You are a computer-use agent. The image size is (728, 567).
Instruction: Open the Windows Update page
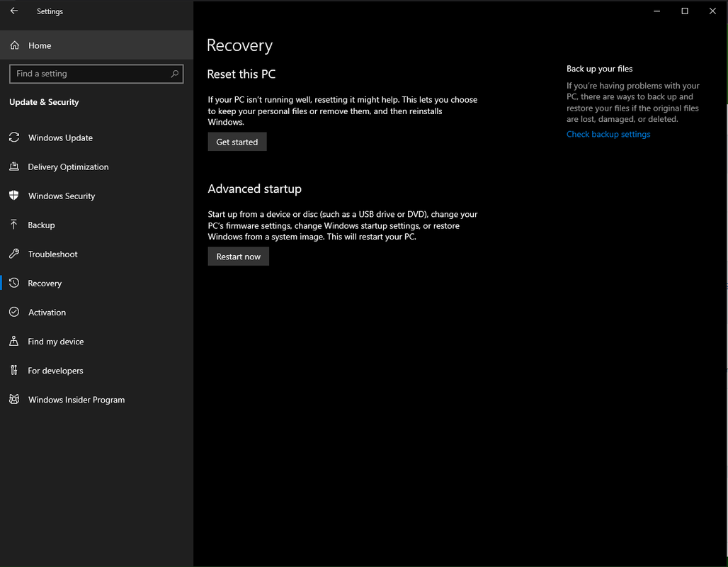coord(96,137)
